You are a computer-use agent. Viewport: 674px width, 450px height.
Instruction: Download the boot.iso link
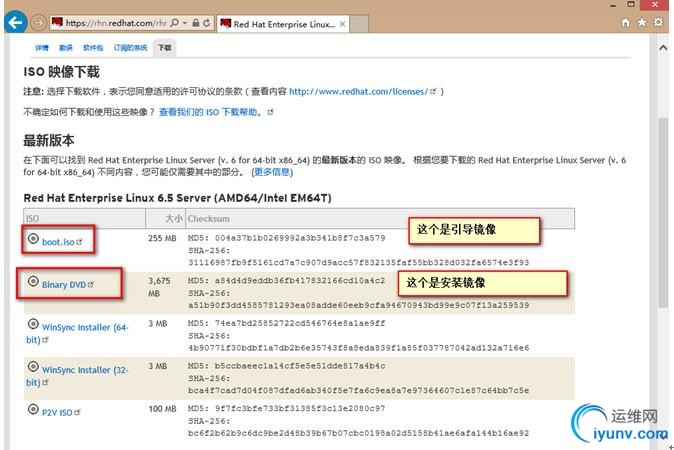coord(58,242)
